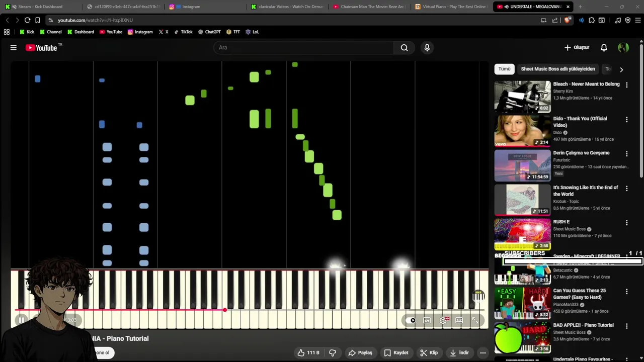644x362 pixels.
Task: Open a new browser tab with plus
Action: pyautogui.click(x=580, y=7)
